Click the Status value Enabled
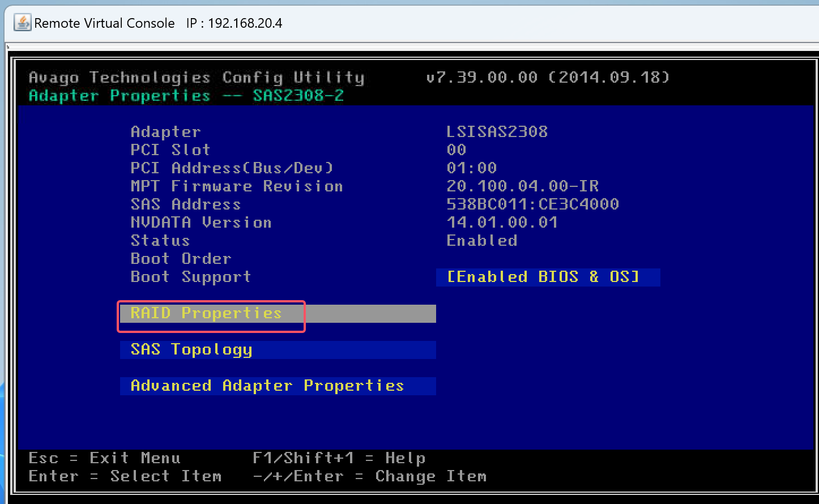Screen dimensions: 819x504 pyautogui.click(x=481, y=241)
